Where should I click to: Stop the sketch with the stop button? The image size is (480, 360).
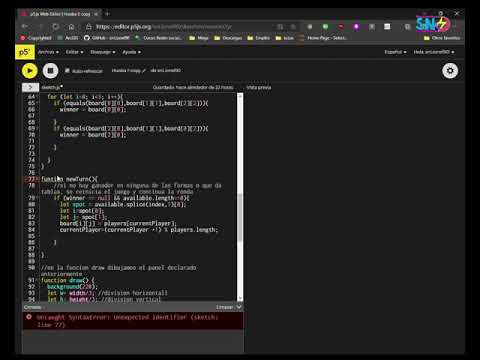click(x=50, y=71)
